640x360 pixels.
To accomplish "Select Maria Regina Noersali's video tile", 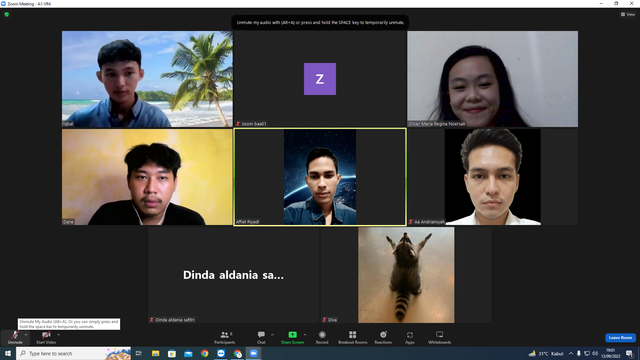I will [x=493, y=79].
